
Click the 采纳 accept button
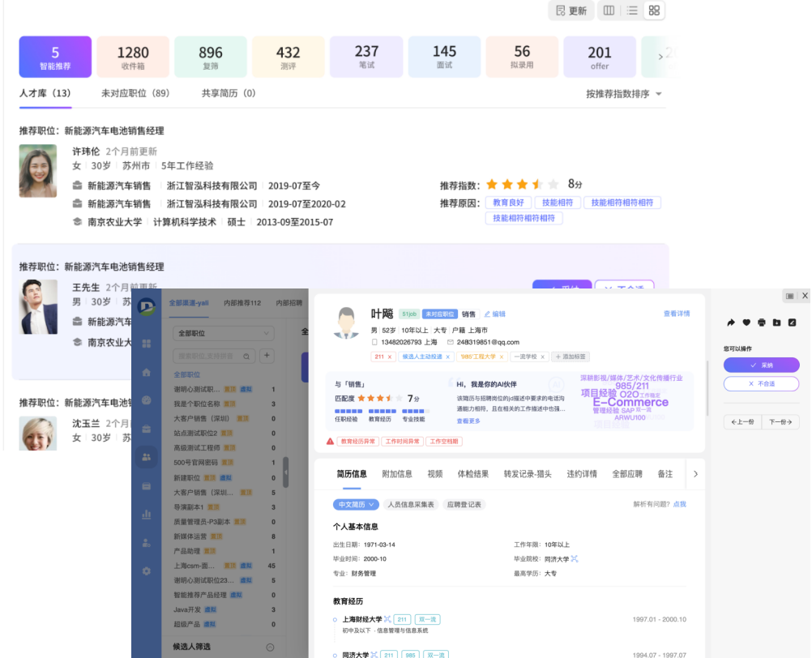tap(761, 365)
